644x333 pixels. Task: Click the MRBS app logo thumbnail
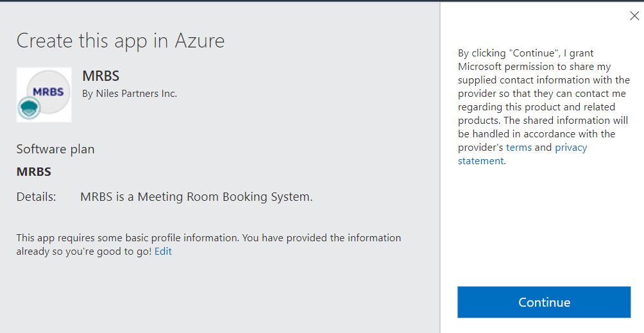click(44, 94)
